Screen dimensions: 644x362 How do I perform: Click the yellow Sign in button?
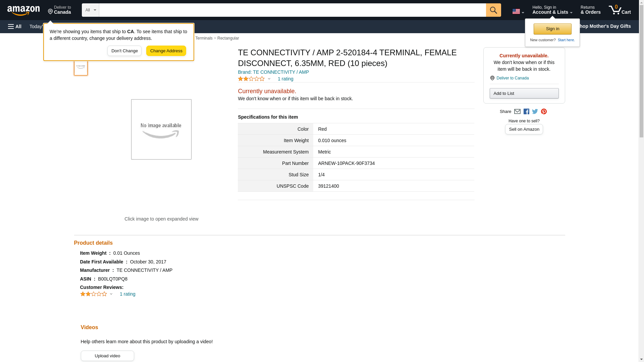[x=552, y=29]
